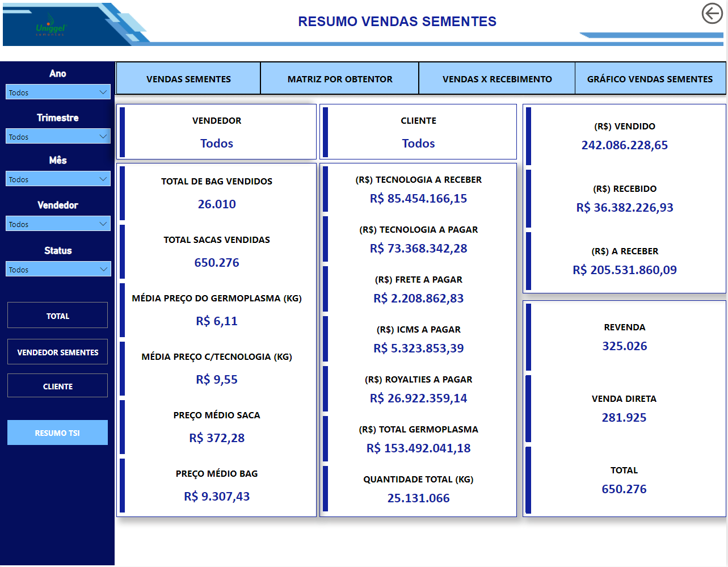The width and height of the screenshot is (728, 567).
Task: Switch to Vendas Sementes tab
Action: pos(188,79)
